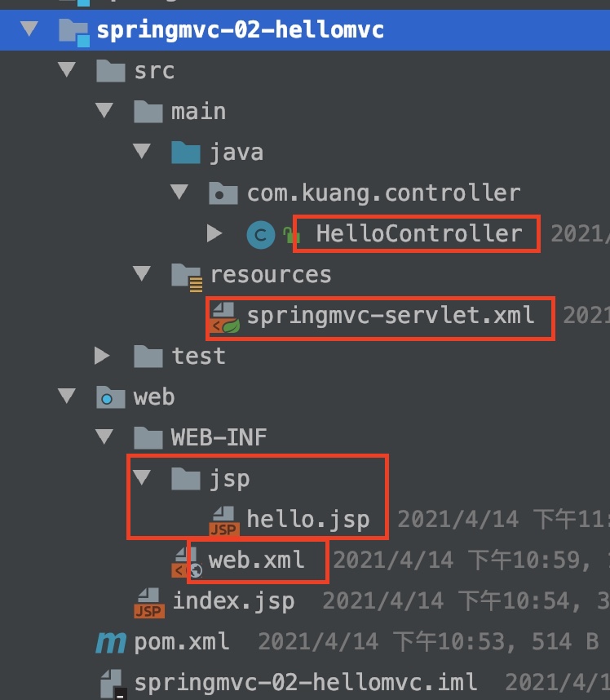This screenshot has width=610, height=700.
Task: Collapse the springmvc-02-hellomvc module
Action: 29,31
